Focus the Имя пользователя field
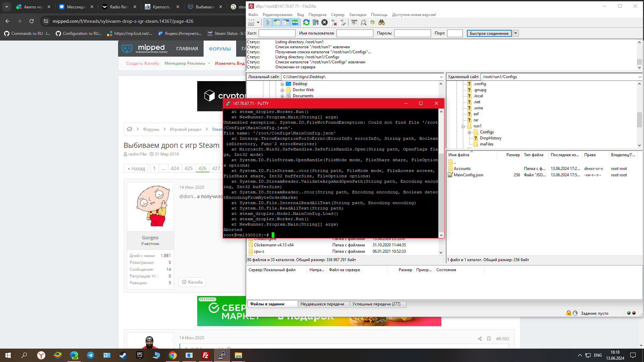The image size is (644, 362). (355, 34)
